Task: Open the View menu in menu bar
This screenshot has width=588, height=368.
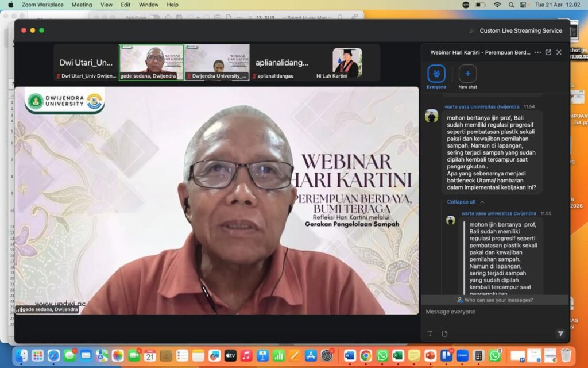Action: click(106, 5)
